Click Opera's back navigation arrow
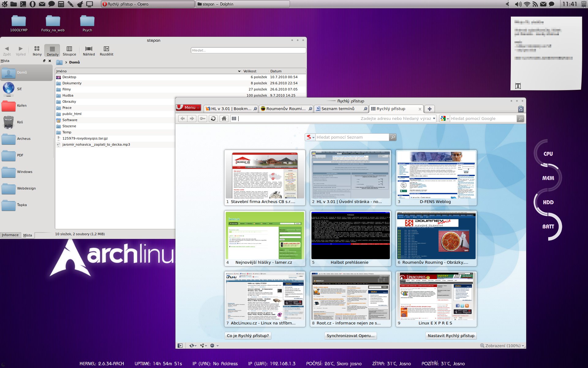The width and height of the screenshot is (588, 368). [183, 119]
